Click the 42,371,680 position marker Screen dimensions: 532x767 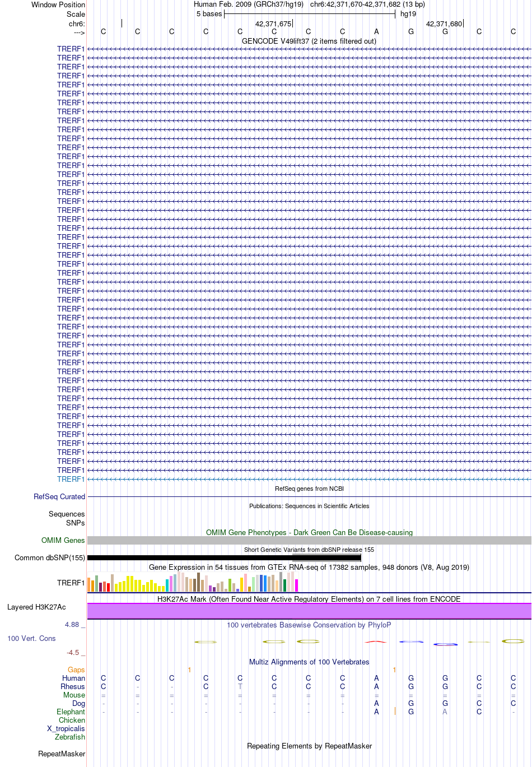(444, 24)
